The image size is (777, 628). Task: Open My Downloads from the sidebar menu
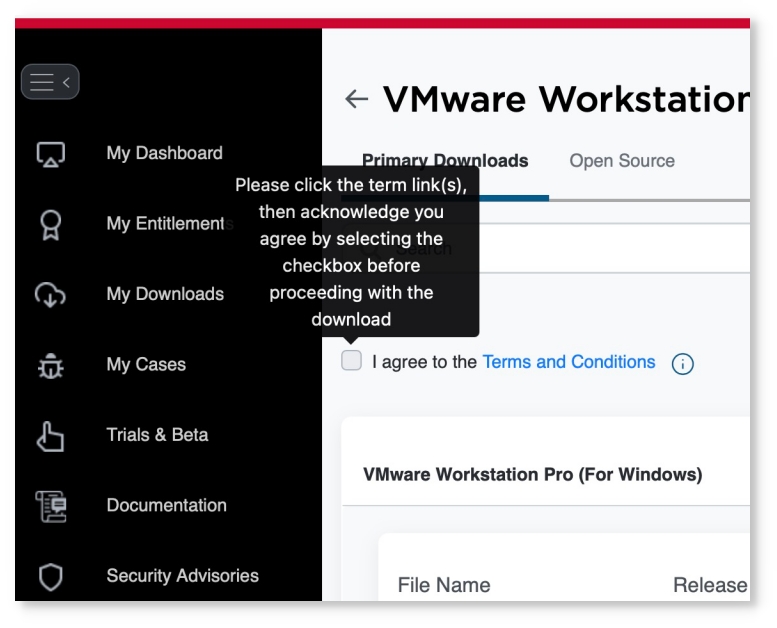pos(165,294)
